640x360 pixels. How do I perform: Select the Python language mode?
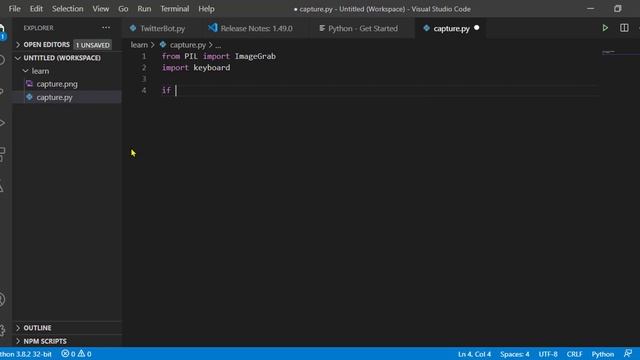[x=602, y=354]
